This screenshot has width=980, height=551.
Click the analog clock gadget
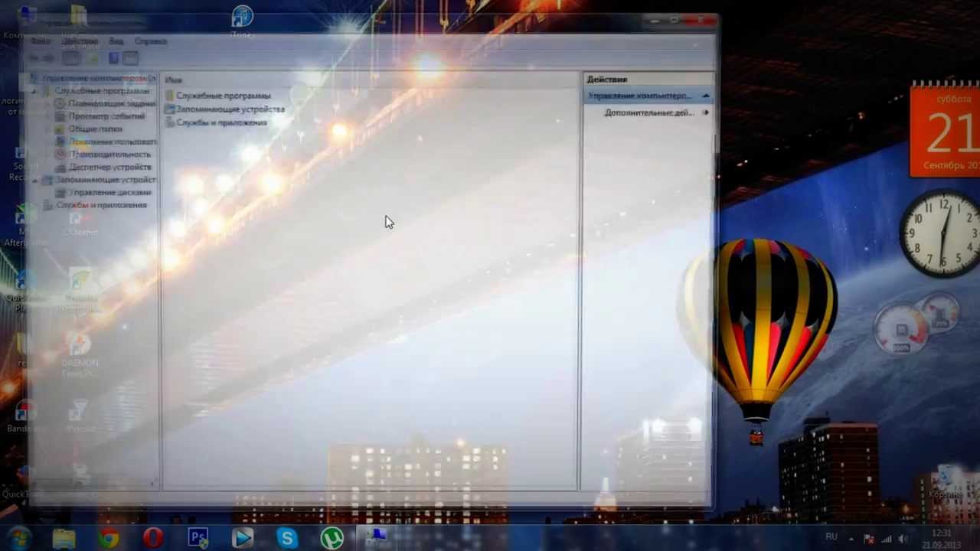[943, 234]
